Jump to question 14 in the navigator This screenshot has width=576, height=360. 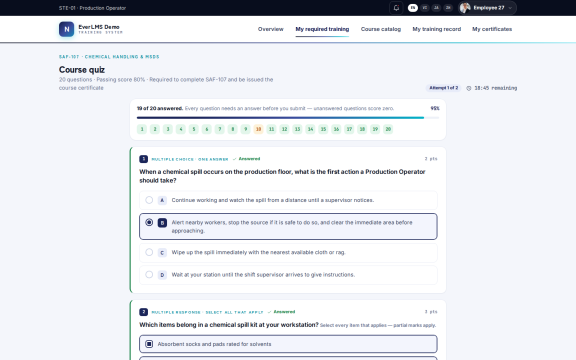click(310, 129)
